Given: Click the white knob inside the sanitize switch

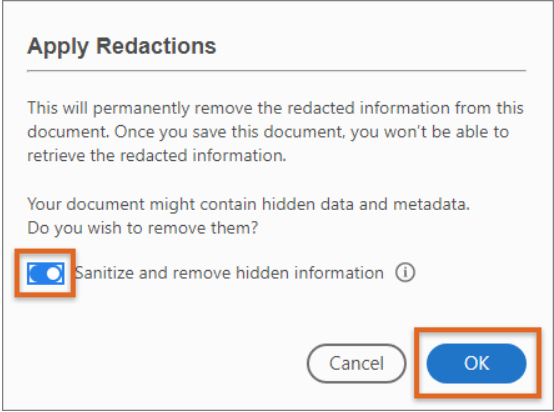Looking at the screenshot, I should [x=54, y=273].
